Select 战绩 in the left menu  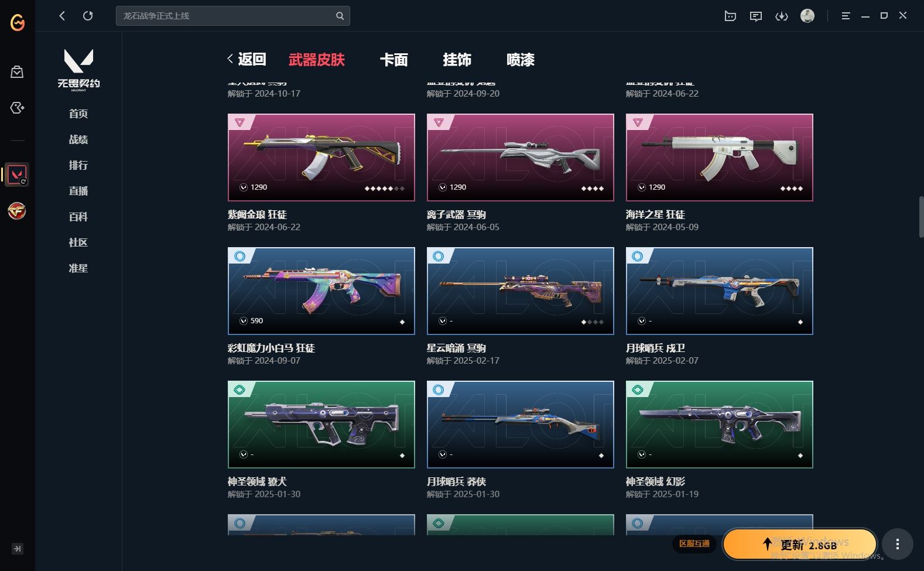tap(78, 139)
